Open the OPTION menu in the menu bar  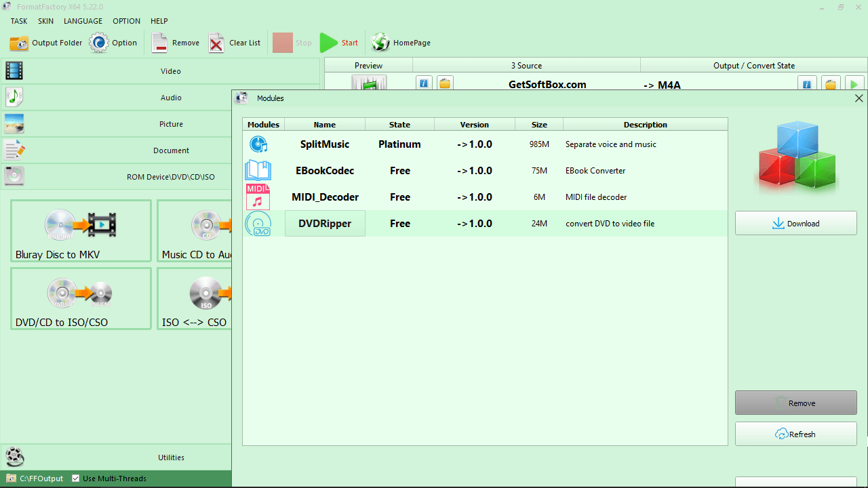coord(126,21)
